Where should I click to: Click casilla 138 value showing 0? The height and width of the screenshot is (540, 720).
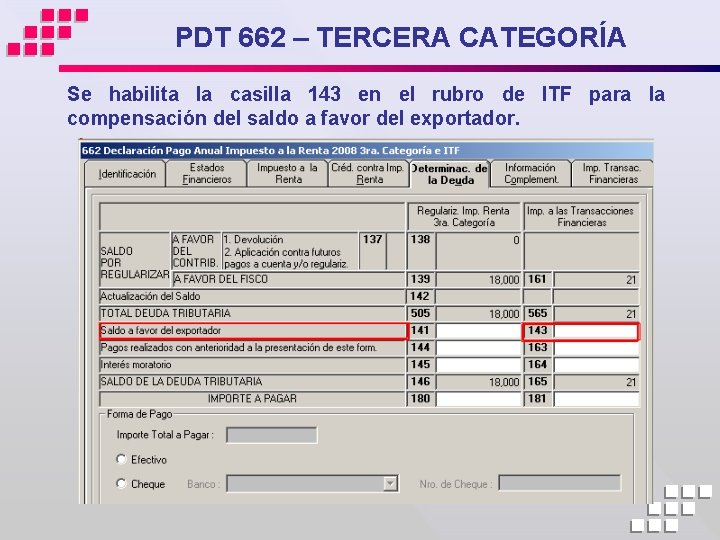(x=478, y=251)
